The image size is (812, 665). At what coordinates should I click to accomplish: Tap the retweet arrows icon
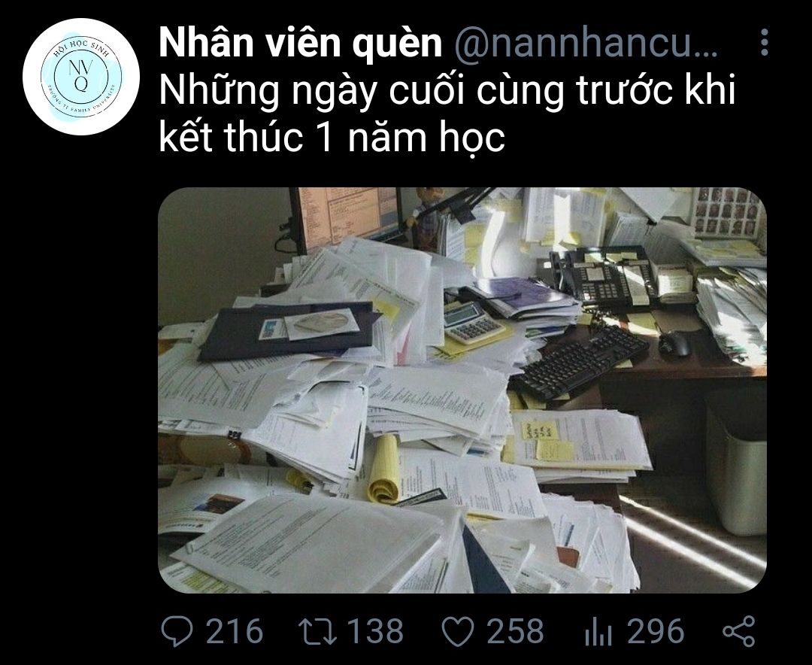pos(318,631)
